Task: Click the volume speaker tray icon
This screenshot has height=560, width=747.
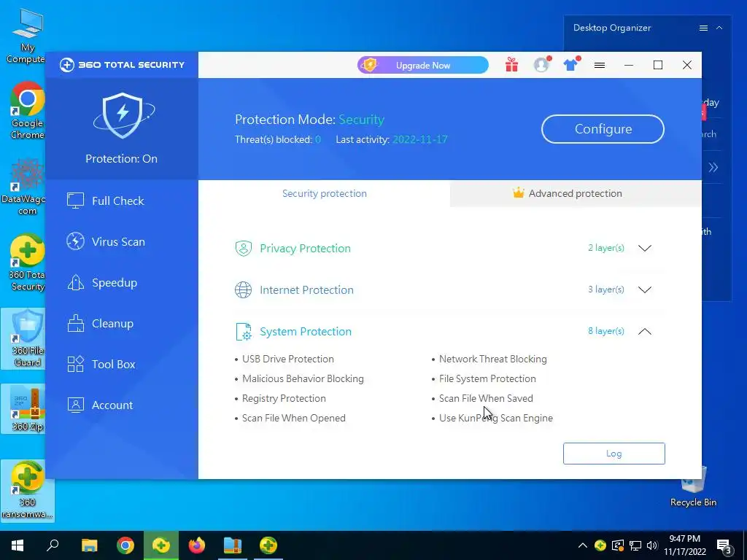Action: point(651,545)
